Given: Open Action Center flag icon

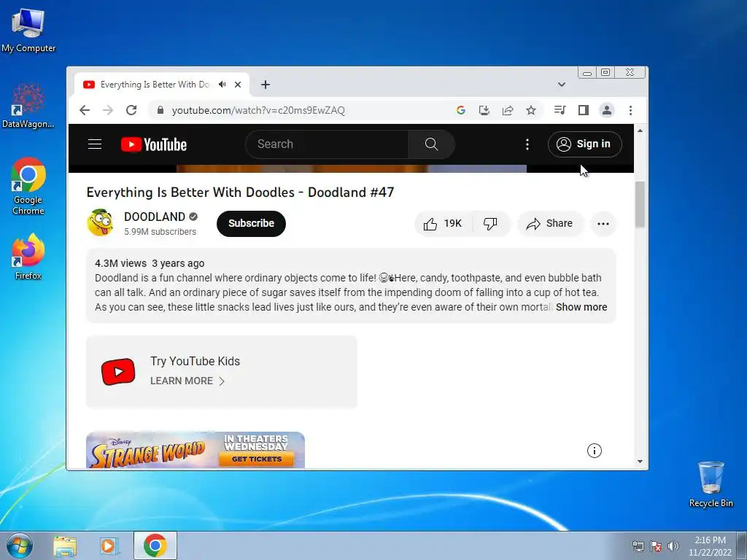Looking at the screenshot, I should point(656,546).
